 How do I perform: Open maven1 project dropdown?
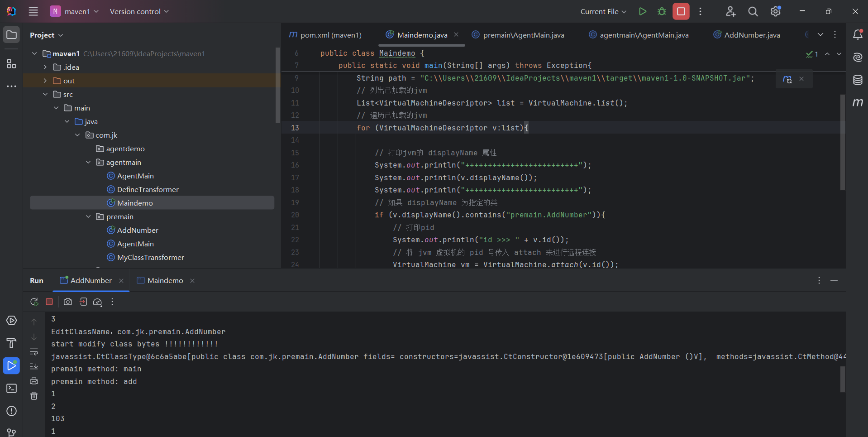pos(74,11)
